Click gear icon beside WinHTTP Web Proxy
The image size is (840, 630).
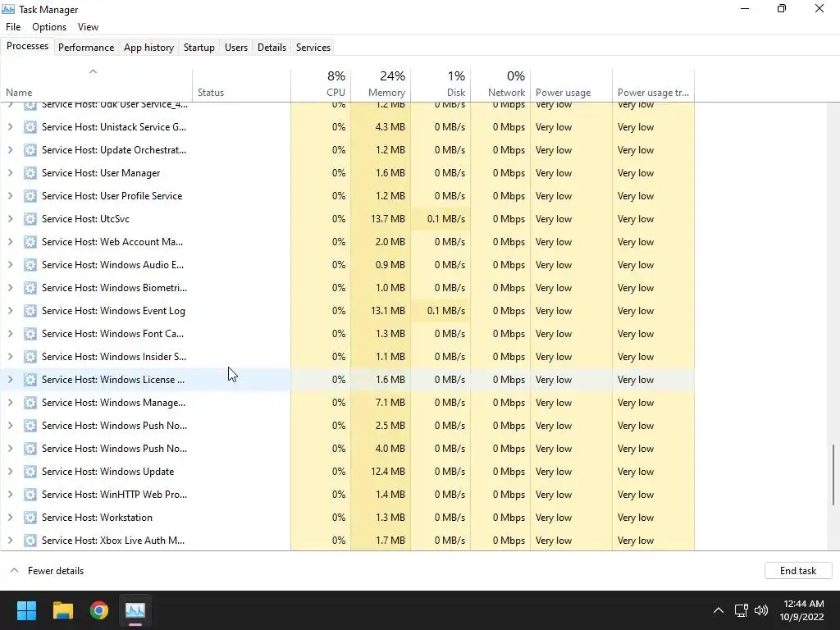coord(30,495)
